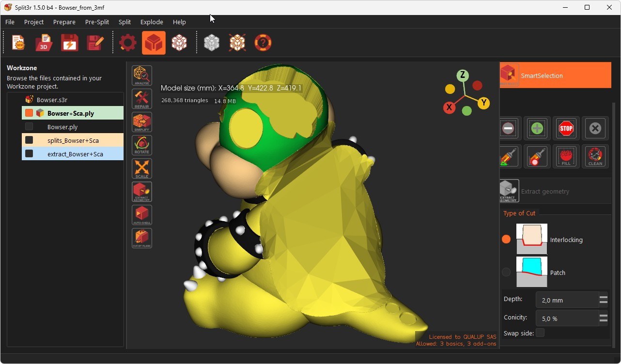Click the Y axis on the orientation gizmo
The width and height of the screenshot is (621, 364).
pyautogui.click(x=483, y=103)
